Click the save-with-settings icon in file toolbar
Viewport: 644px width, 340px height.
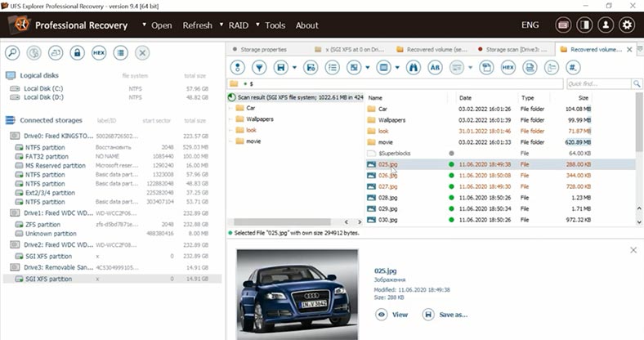(311, 67)
